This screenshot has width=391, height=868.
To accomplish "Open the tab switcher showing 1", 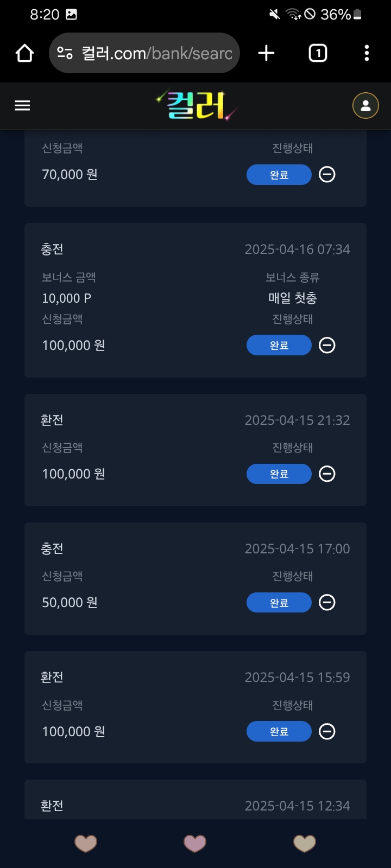I will (318, 53).
